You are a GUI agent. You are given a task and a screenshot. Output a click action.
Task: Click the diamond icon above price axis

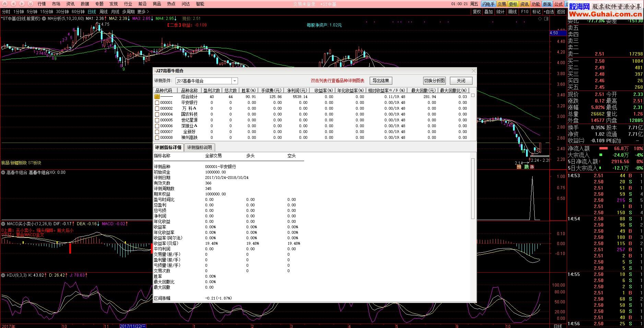pyautogui.click(x=540, y=19)
